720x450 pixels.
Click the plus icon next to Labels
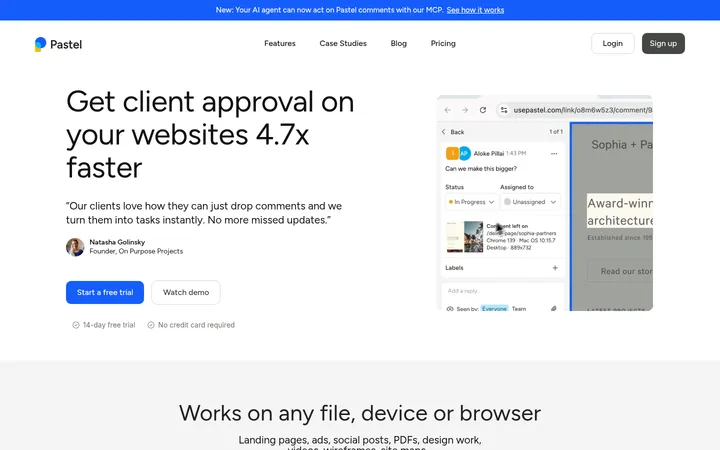coord(555,268)
